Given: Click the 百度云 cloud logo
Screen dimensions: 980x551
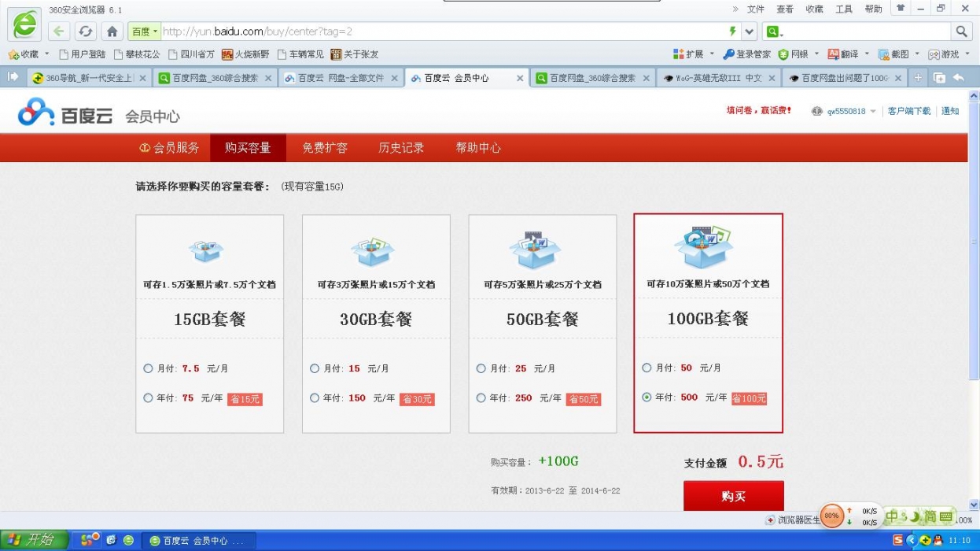Looking at the screenshot, I should [x=65, y=114].
